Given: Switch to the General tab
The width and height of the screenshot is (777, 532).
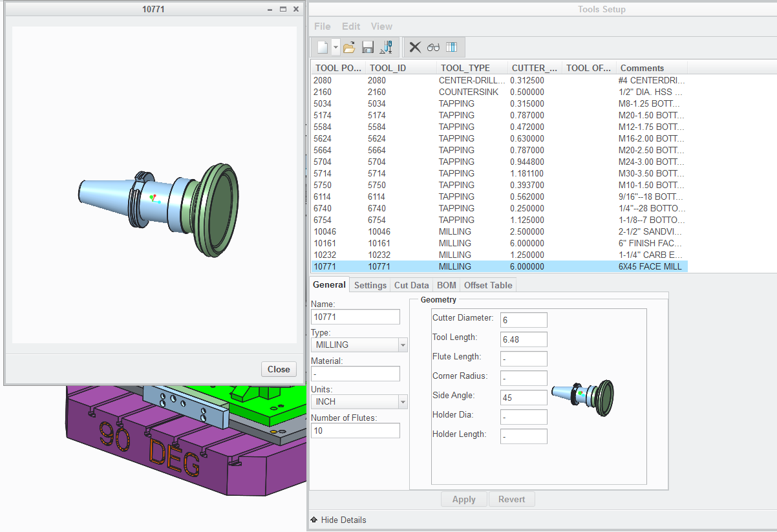Looking at the screenshot, I should pos(329,284).
